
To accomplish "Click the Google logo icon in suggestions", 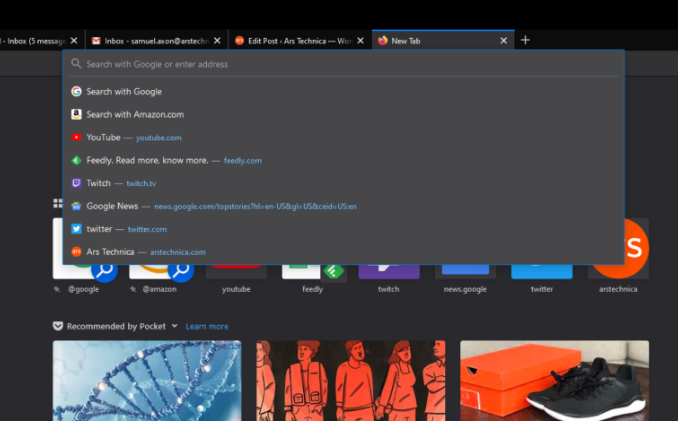I will pyautogui.click(x=76, y=92).
